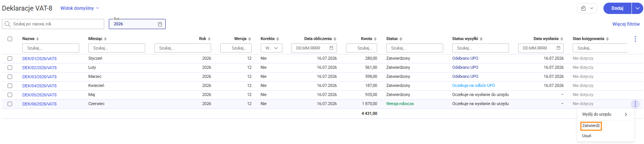The height and width of the screenshot is (144, 644).
Task: Open the Korekta filter dropdown
Action: click(271, 48)
